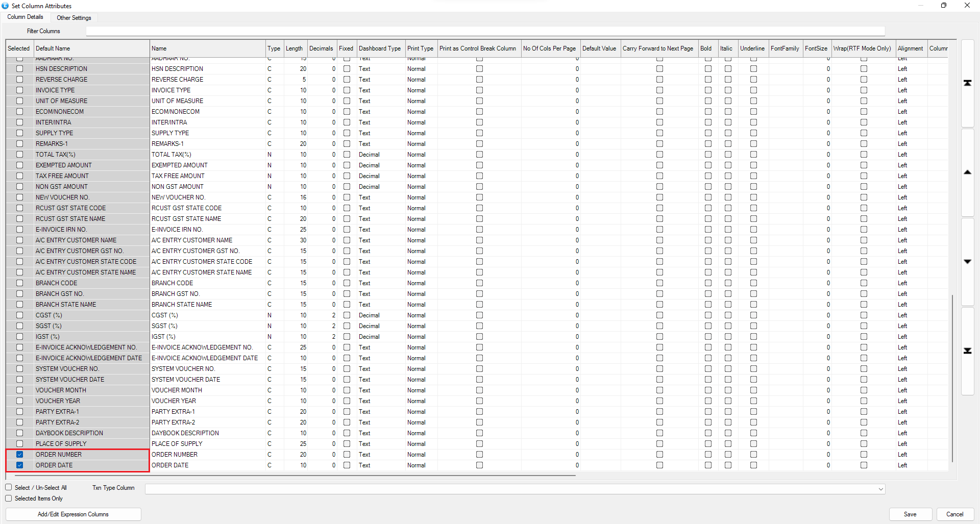Click the move-to-top arrow icon
The height and width of the screenshot is (524, 980).
coord(967,83)
